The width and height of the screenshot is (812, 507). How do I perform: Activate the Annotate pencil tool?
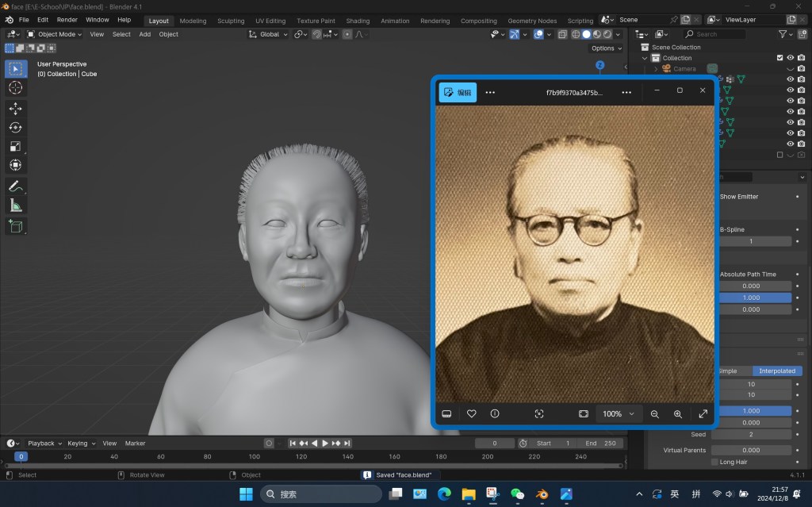click(15, 186)
